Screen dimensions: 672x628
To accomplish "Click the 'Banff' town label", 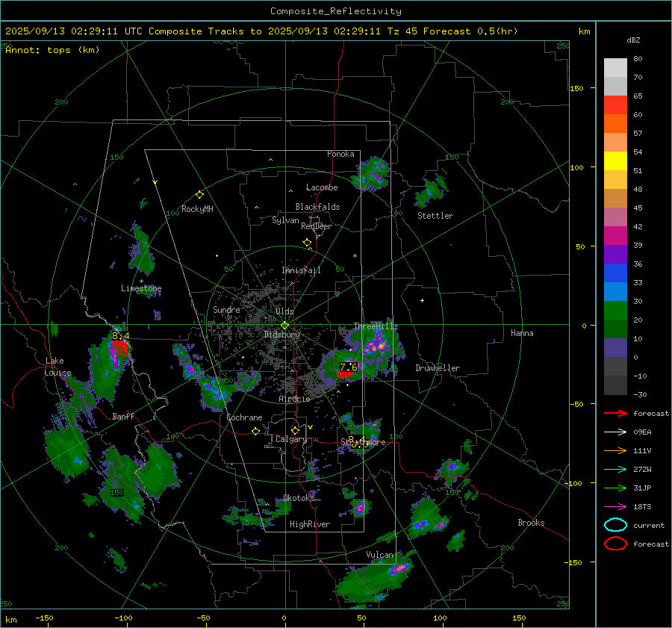I will pyautogui.click(x=123, y=416).
